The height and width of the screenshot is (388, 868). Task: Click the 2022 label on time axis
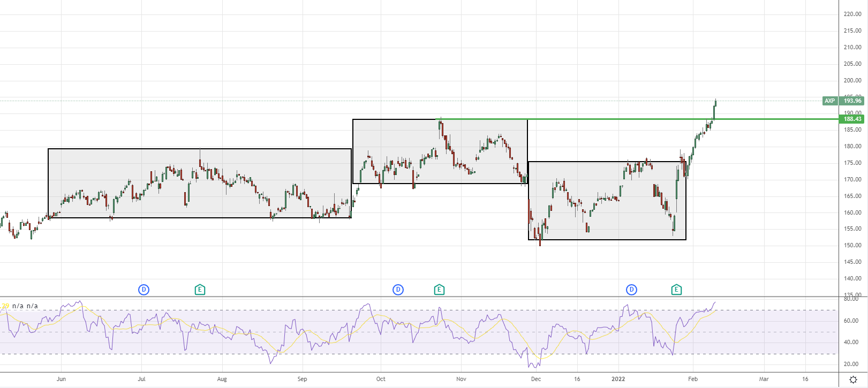618,379
